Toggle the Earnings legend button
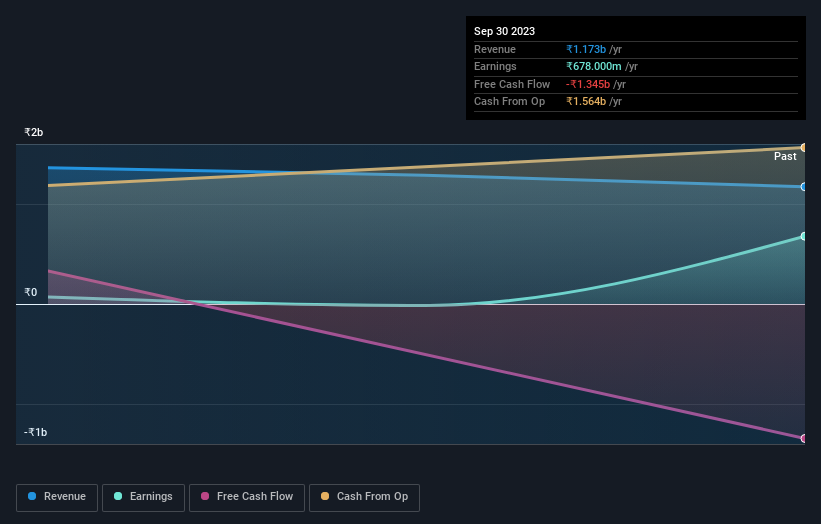 pyautogui.click(x=143, y=497)
